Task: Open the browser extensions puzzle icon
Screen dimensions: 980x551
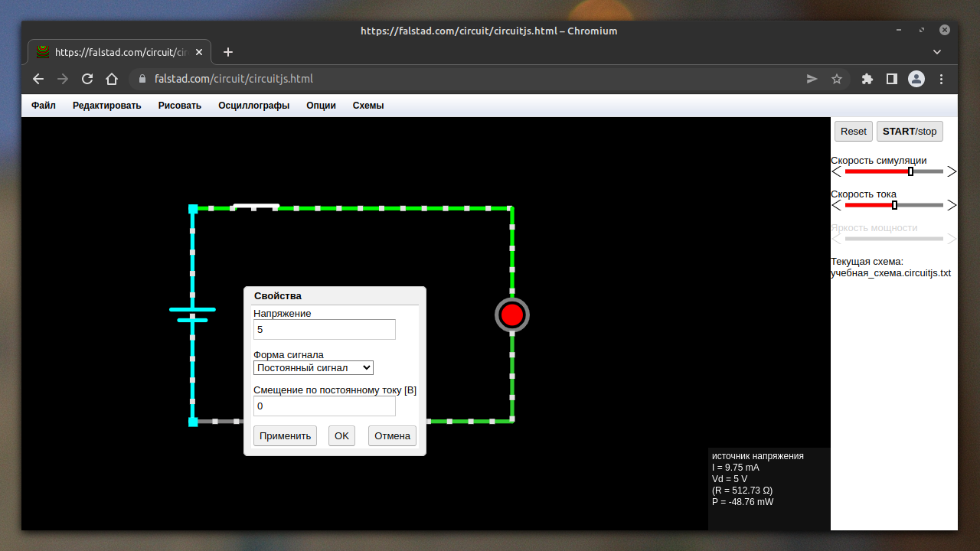Action: point(867,79)
